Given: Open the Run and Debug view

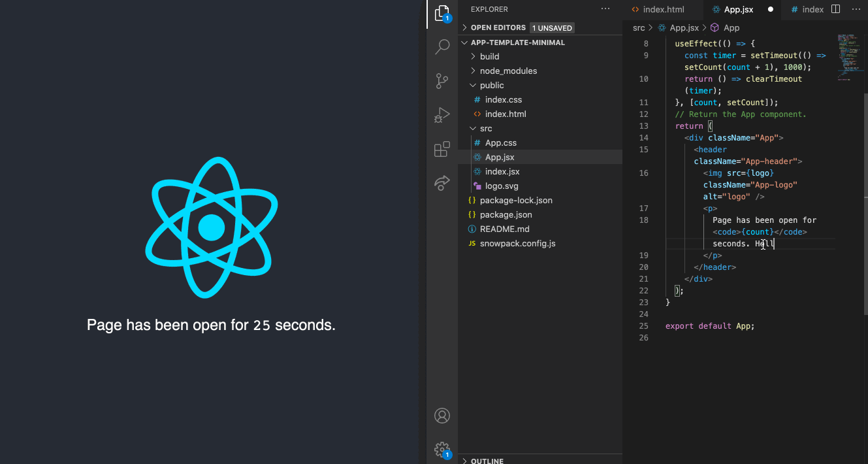Looking at the screenshot, I should [442, 115].
